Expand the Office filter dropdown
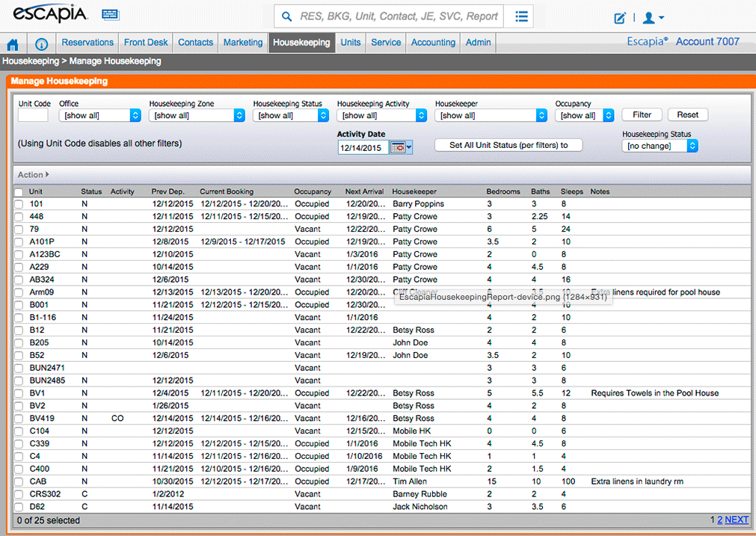 coord(99,115)
